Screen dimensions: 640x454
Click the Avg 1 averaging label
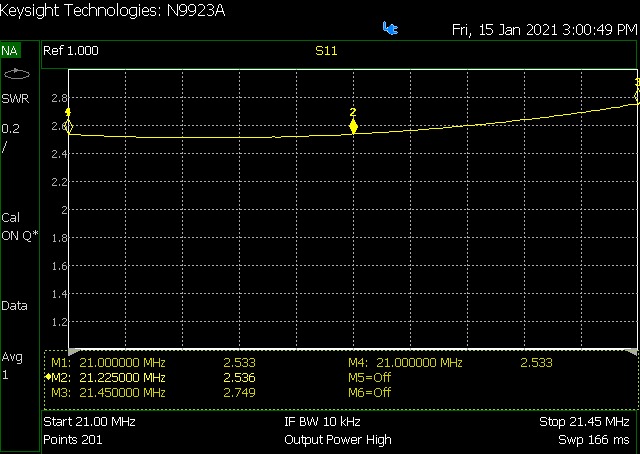pyautogui.click(x=12, y=366)
